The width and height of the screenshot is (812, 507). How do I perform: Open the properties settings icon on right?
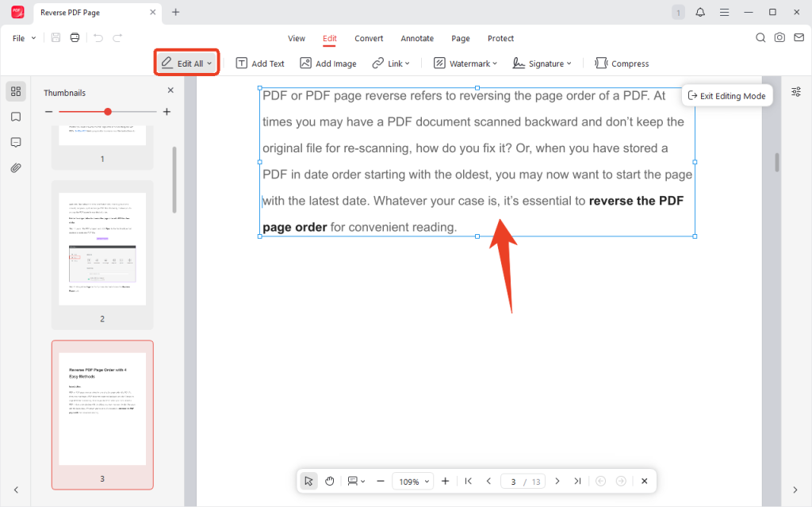tap(796, 92)
